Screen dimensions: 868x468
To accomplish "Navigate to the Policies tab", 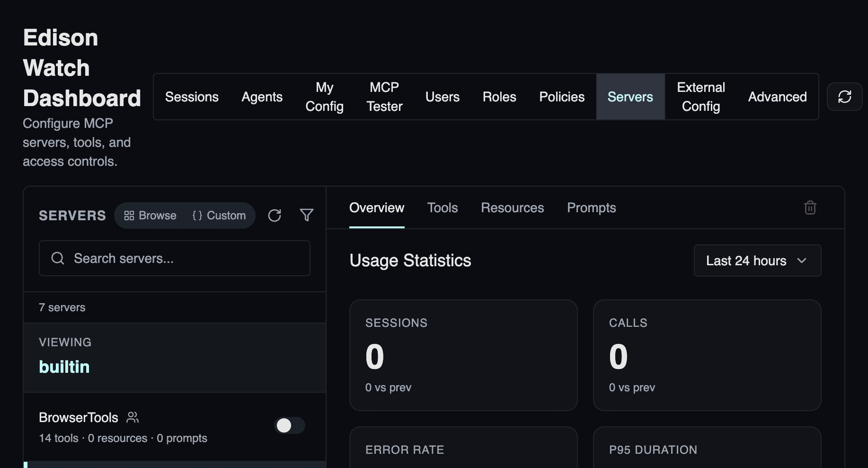I will 561,97.
